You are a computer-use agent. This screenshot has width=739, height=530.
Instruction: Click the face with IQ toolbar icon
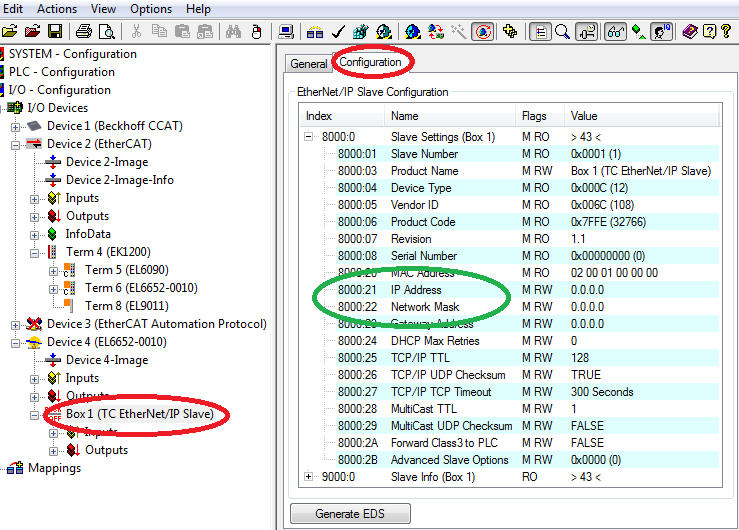click(x=661, y=32)
